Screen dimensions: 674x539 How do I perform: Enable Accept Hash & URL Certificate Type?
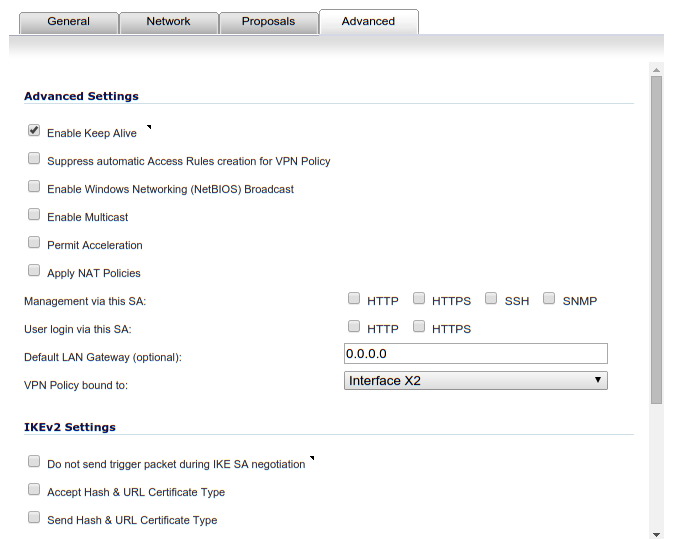pyautogui.click(x=34, y=490)
